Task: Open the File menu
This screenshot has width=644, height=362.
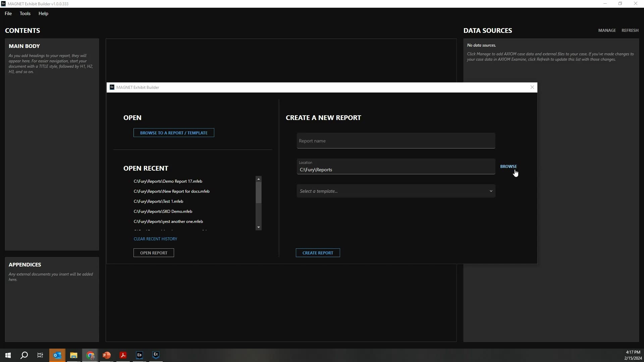Action: pyautogui.click(x=8, y=13)
